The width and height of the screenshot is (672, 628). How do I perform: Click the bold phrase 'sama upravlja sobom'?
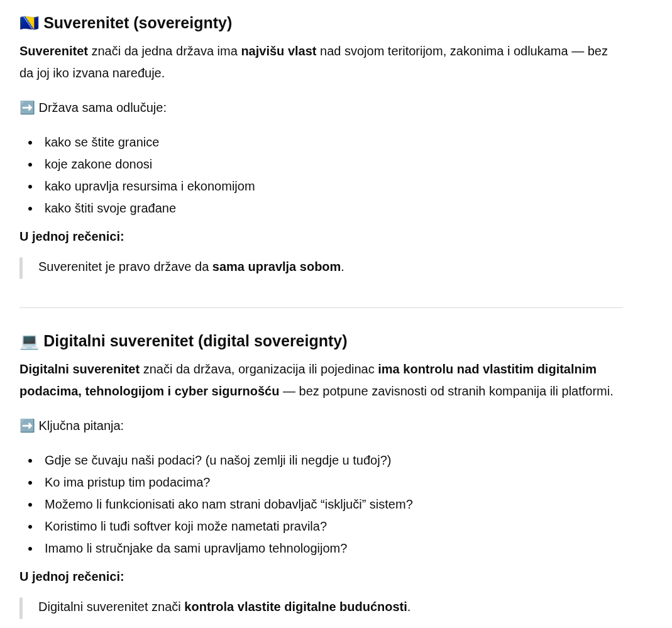point(277,267)
